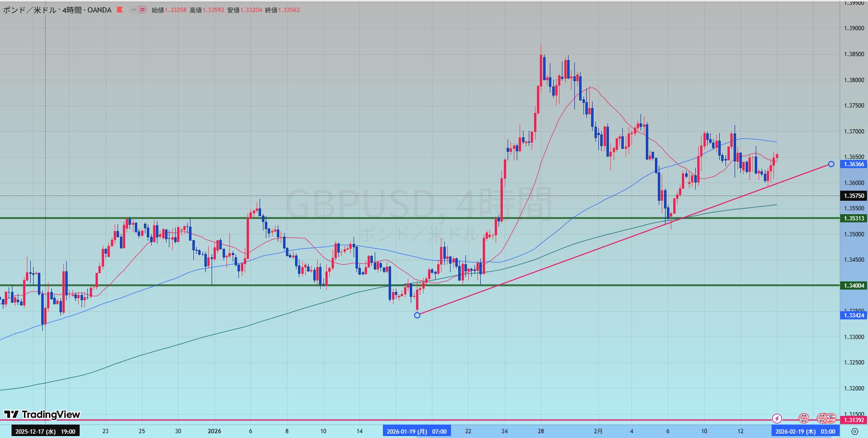This screenshot has width=868, height=438.
Task: Open the chart settings hexagon gear icon
Action: click(855, 431)
